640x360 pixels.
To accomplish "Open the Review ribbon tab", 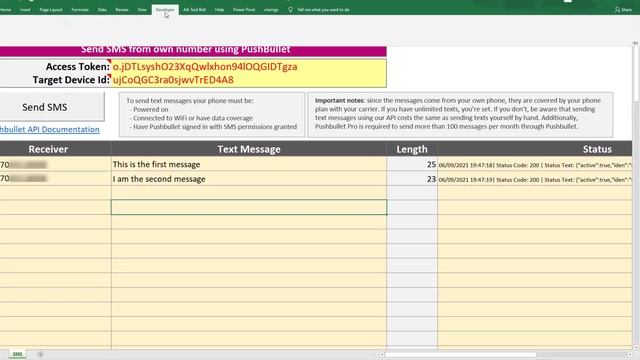I will [122, 9].
